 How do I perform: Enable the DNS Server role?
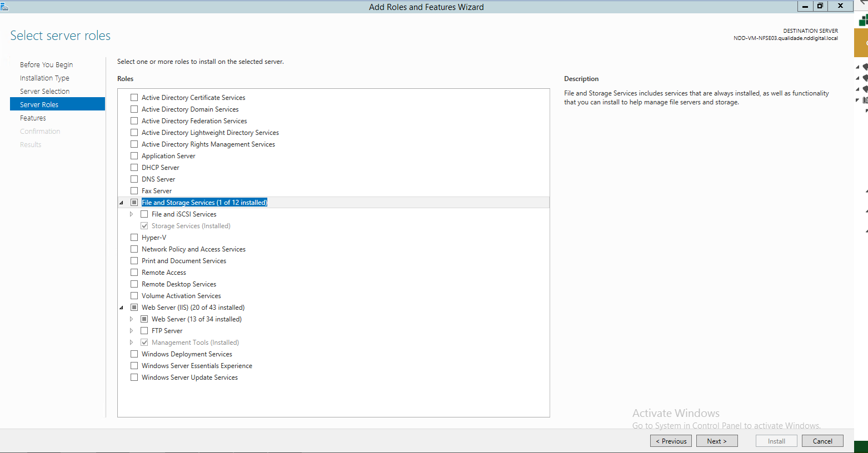(x=134, y=179)
